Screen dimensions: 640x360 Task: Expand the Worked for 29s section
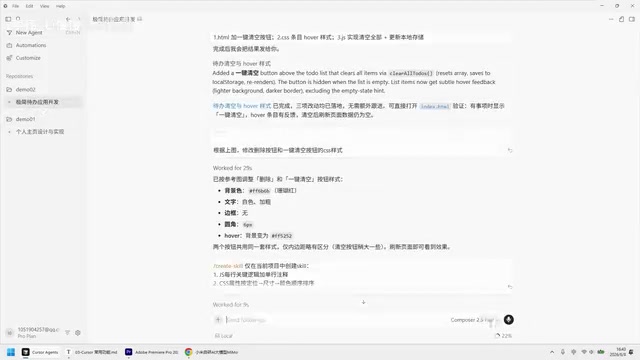point(232,168)
